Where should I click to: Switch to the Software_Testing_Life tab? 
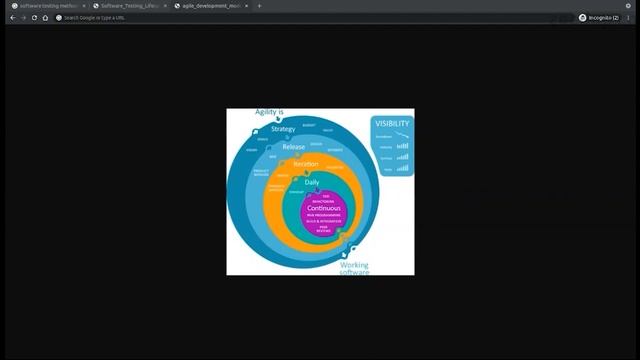tap(130, 6)
